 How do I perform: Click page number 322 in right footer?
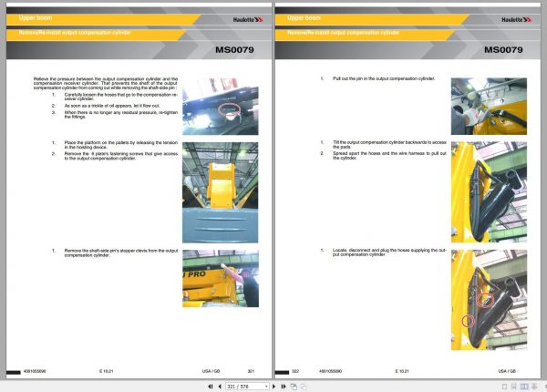(295, 371)
